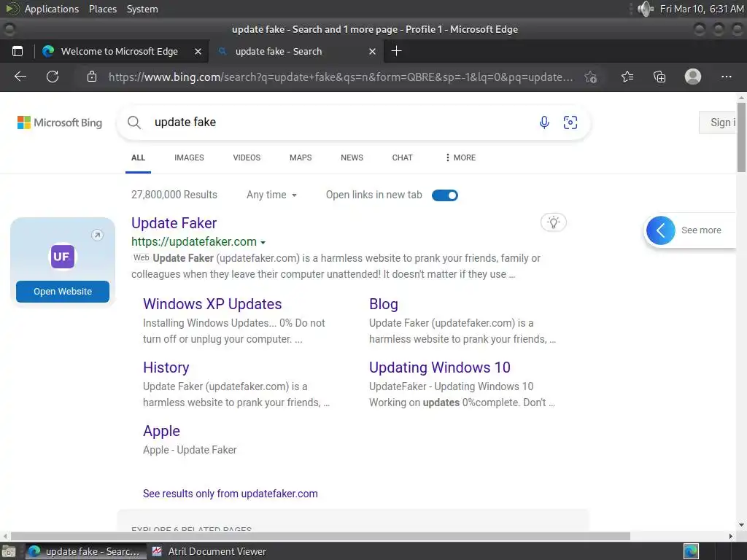Image resolution: width=747 pixels, height=560 pixels.
Task: Toggle Open links in new tab switch
Action: pos(445,195)
